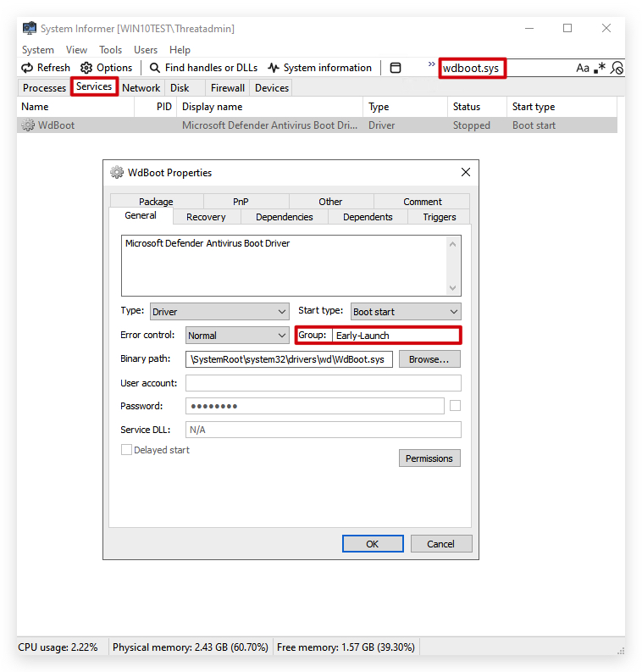642x672 pixels.
Task: Open the Recovery tab
Action: point(206,217)
